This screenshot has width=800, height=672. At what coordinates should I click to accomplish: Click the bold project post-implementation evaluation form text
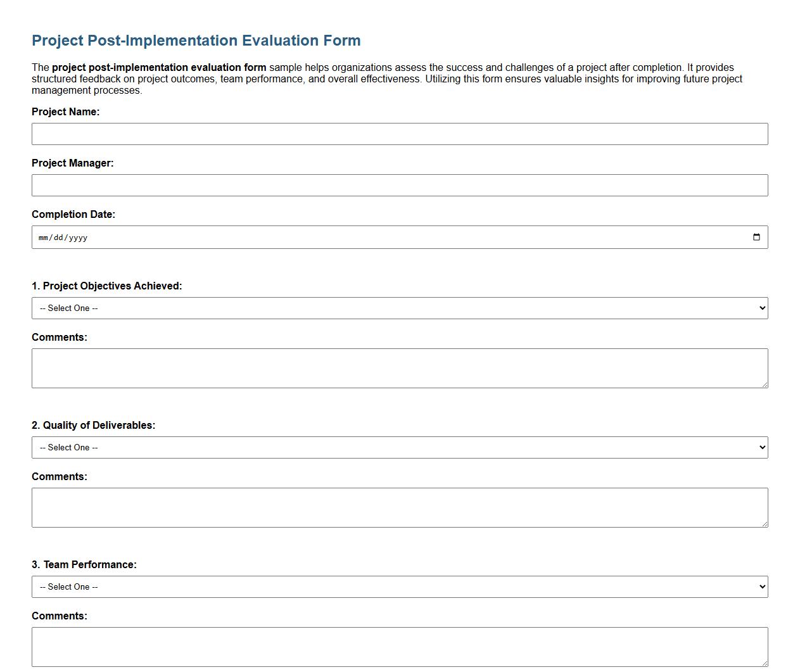click(160, 67)
